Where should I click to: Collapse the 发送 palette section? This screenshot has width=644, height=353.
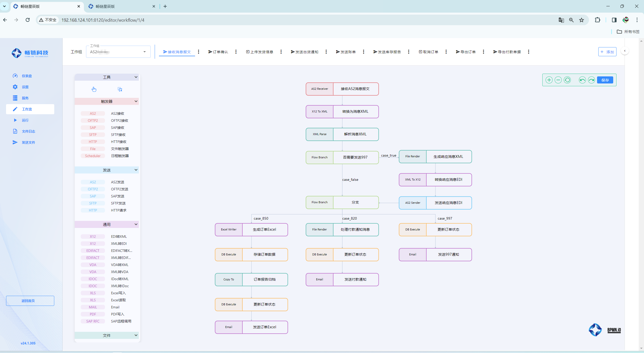tap(136, 170)
